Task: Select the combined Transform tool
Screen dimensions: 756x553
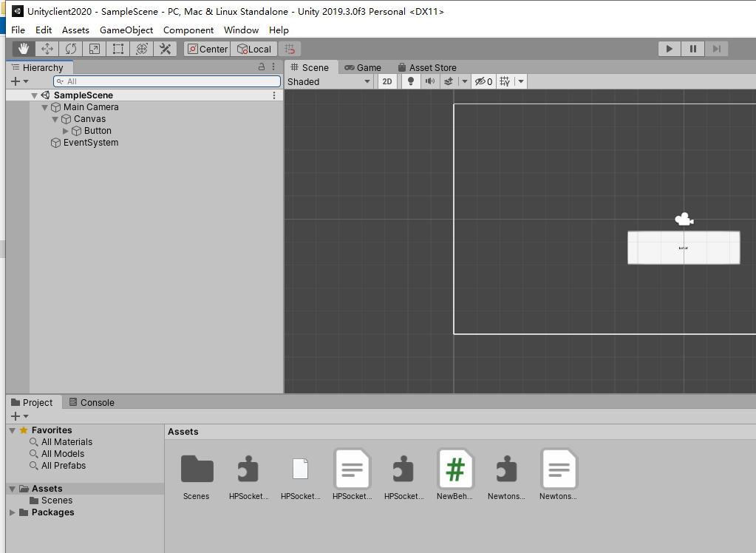Action: coord(142,49)
